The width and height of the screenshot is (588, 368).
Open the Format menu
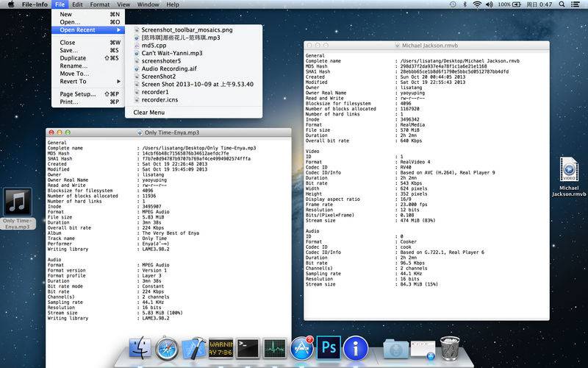(x=100, y=4)
